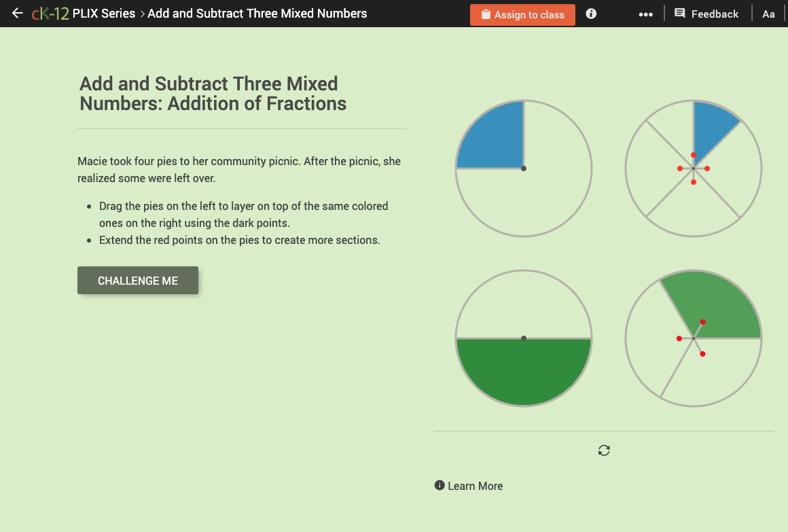This screenshot has height=532, width=788.
Task: Expand more options with the three-dot menu
Action: pyautogui.click(x=645, y=14)
